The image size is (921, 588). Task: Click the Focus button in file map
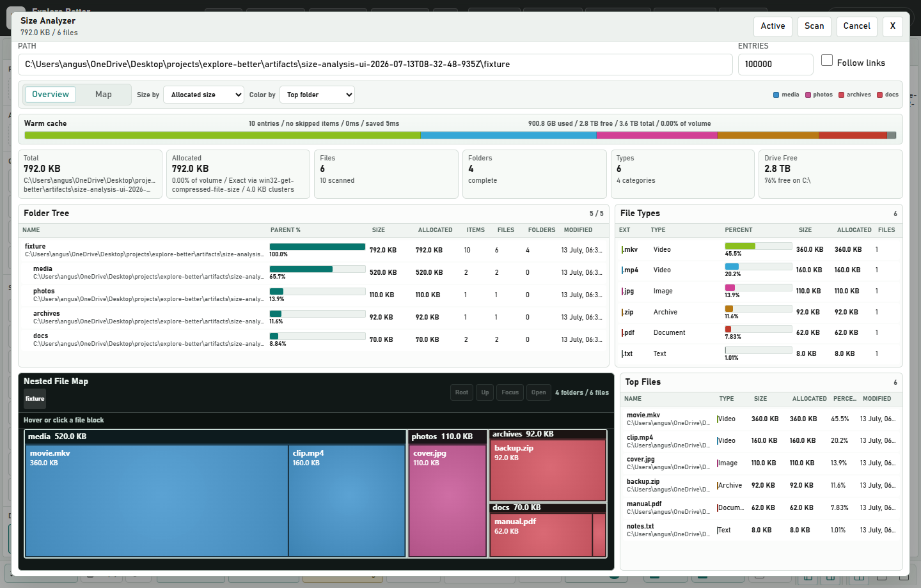pos(510,392)
